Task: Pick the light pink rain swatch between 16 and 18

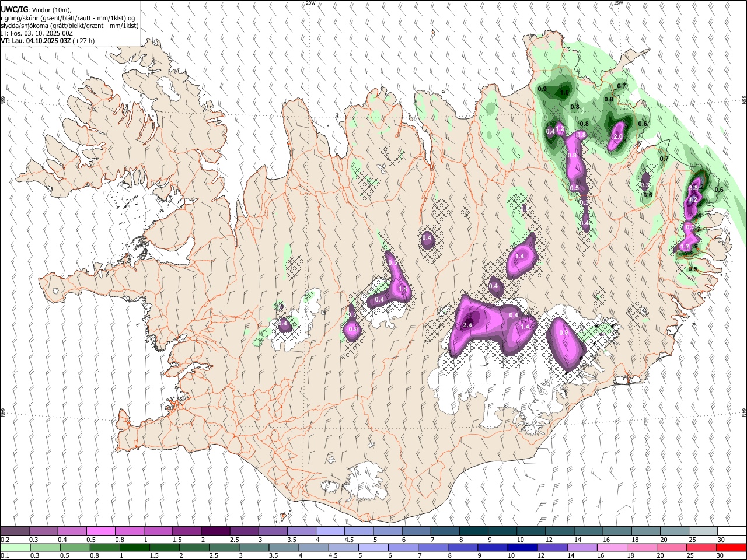Action: tap(612, 548)
